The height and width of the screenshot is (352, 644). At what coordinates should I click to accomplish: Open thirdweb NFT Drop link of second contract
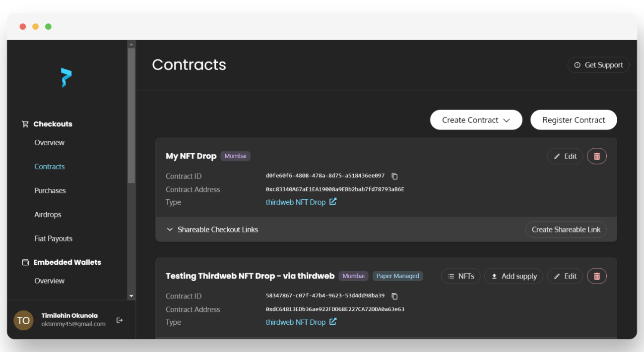point(296,322)
